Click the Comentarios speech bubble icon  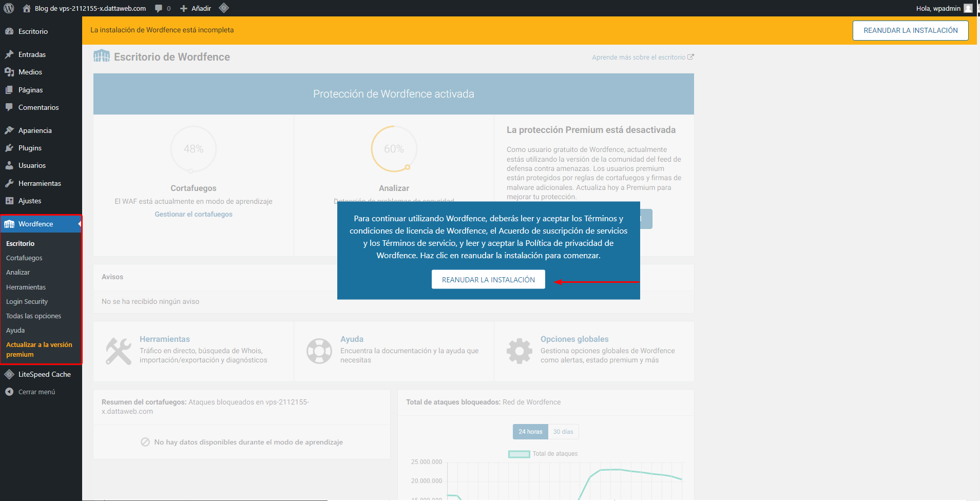pyautogui.click(x=9, y=107)
